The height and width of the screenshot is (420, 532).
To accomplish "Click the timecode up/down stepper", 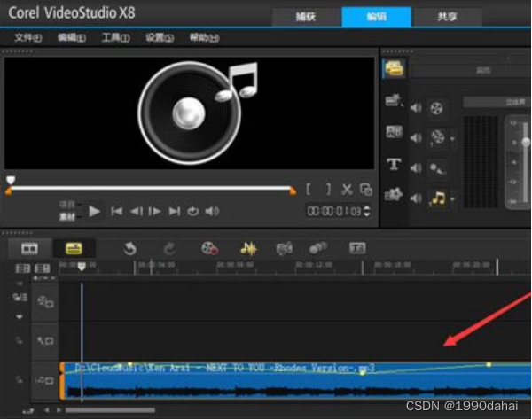I will tap(367, 211).
